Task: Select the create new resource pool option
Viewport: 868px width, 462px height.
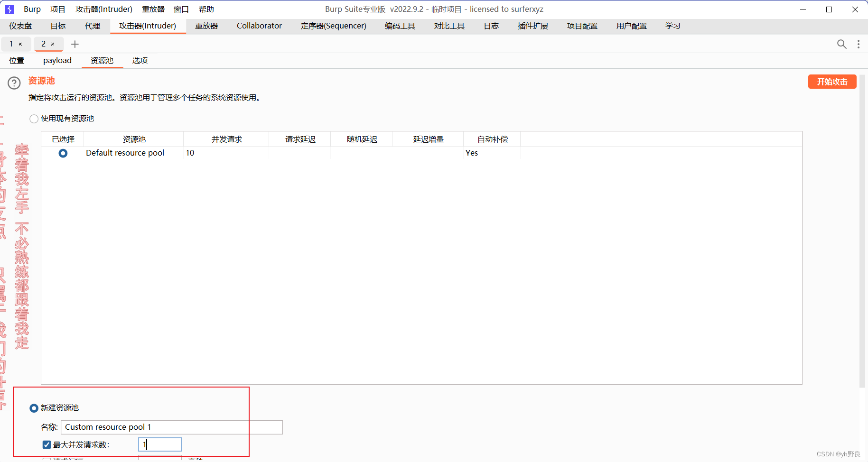Action: tap(34, 408)
